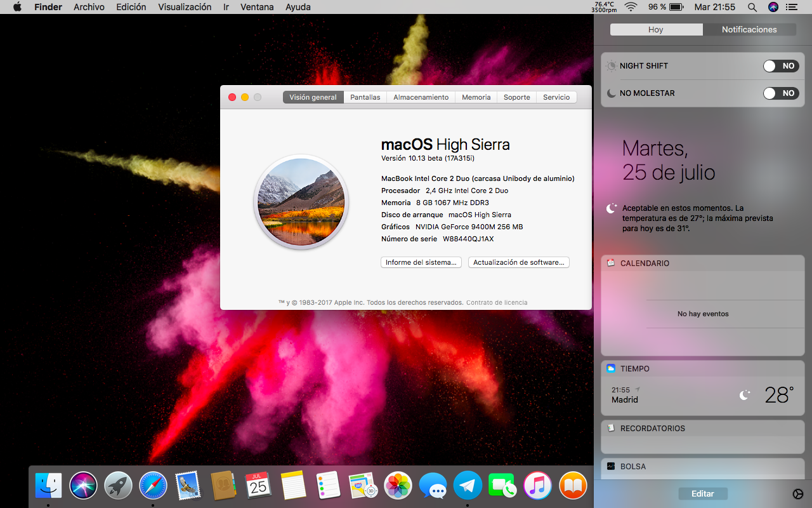
Task: Click the serial number W88440QJ1AX
Action: click(x=468, y=239)
